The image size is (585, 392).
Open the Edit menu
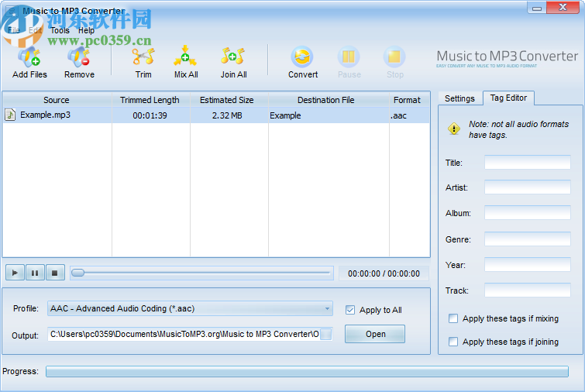click(x=36, y=30)
